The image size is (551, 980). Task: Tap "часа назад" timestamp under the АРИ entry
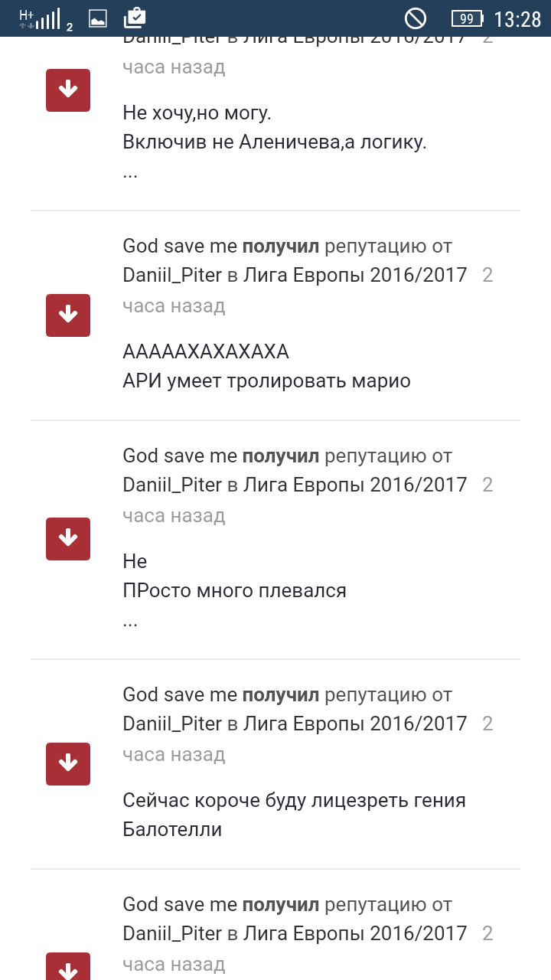coord(174,306)
